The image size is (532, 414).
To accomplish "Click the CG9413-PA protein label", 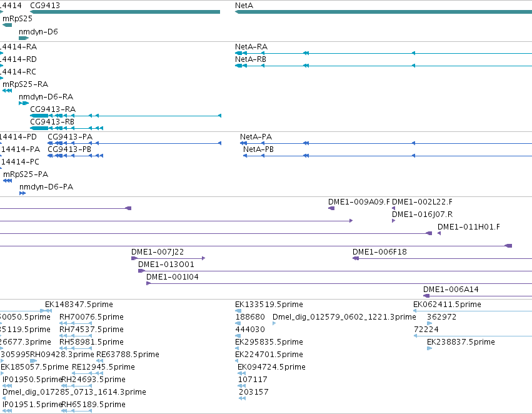I will pos(70,136).
